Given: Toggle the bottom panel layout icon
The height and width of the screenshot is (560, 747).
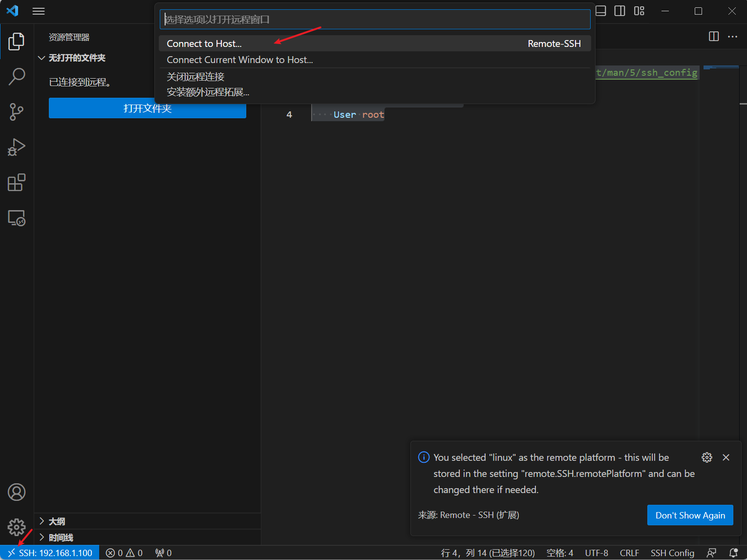Looking at the screenshot, I should coord(601,11).
